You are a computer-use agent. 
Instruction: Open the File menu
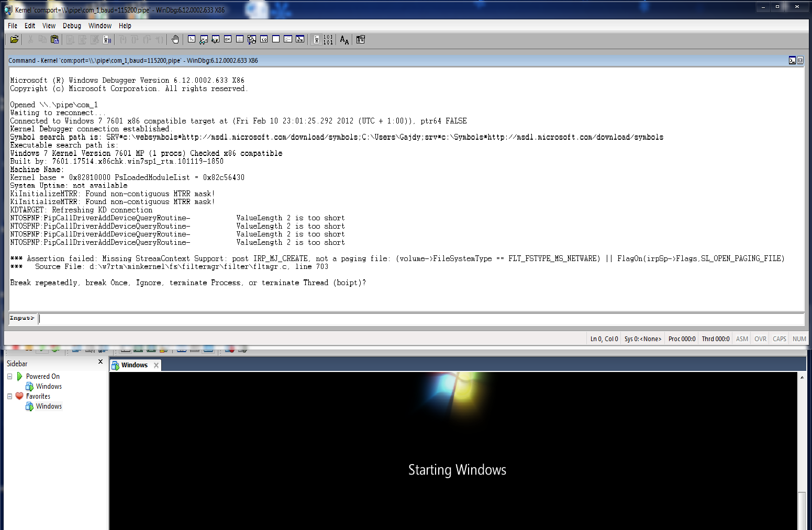(x=13, y=26)
